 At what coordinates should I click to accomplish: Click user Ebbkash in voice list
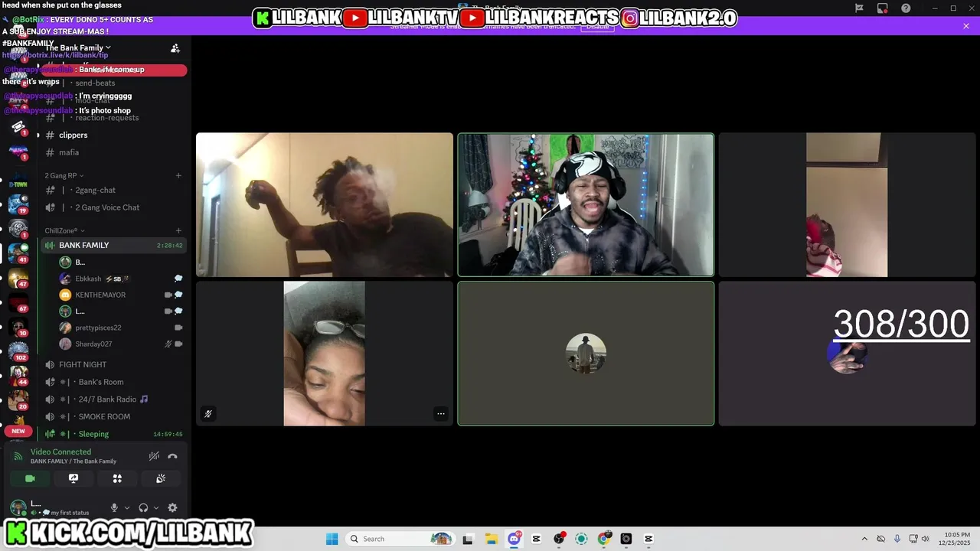120,279
